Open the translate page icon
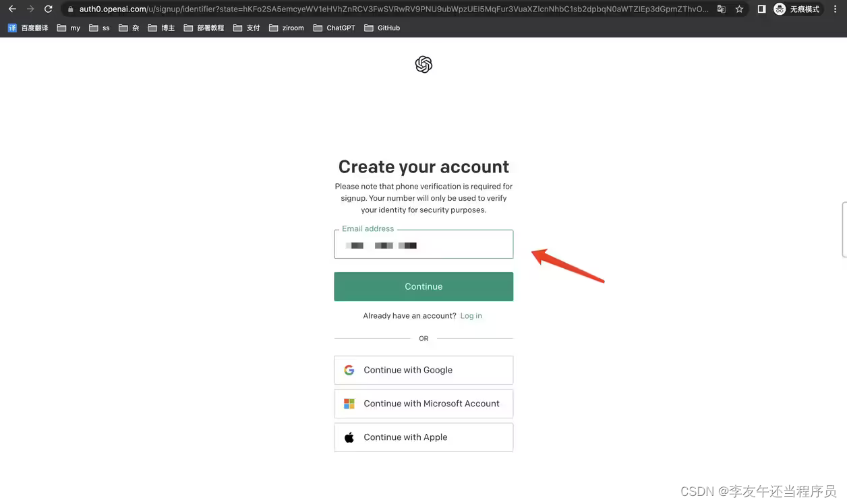 point(722,9)
